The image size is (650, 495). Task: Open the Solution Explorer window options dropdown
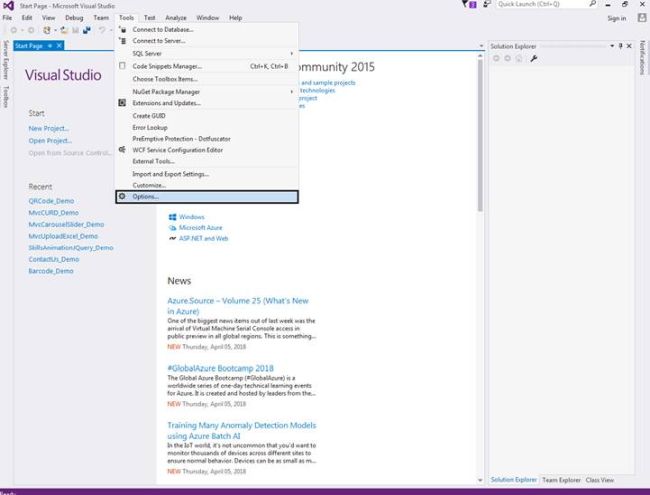[x=612, y=46]
